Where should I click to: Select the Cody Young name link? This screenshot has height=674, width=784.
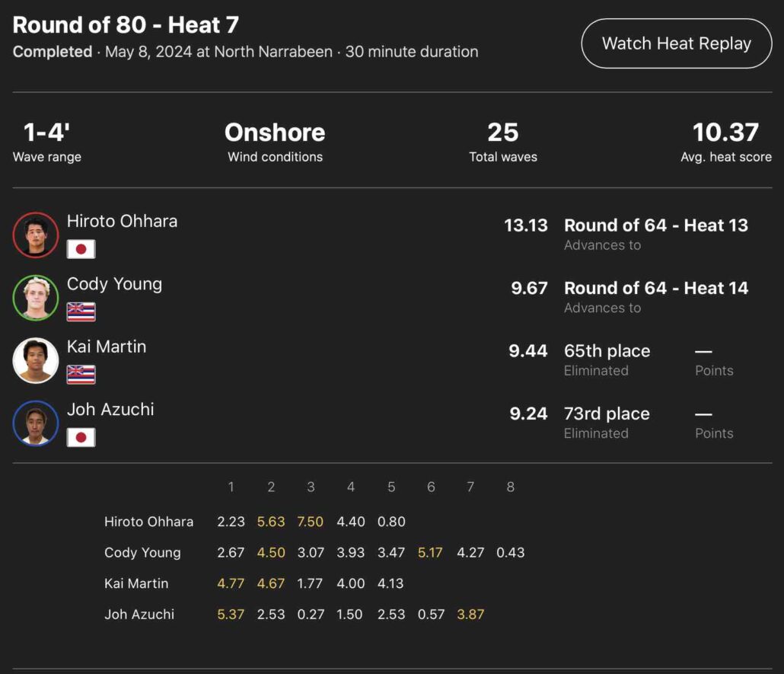pyautogui.click(x=114, y=284)
